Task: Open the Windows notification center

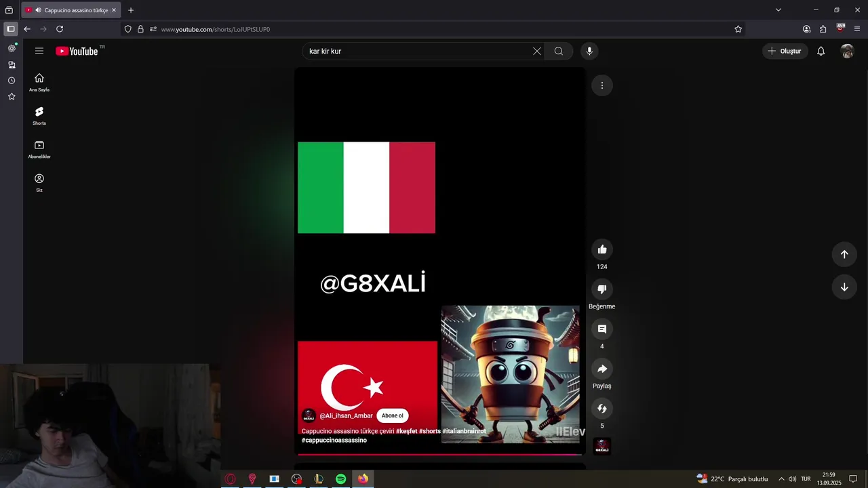Action: click(x=853, y=479)
